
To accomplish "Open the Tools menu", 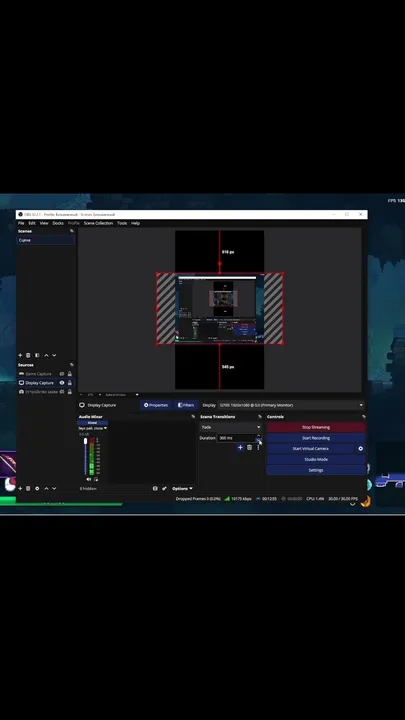I will [122, 223].
